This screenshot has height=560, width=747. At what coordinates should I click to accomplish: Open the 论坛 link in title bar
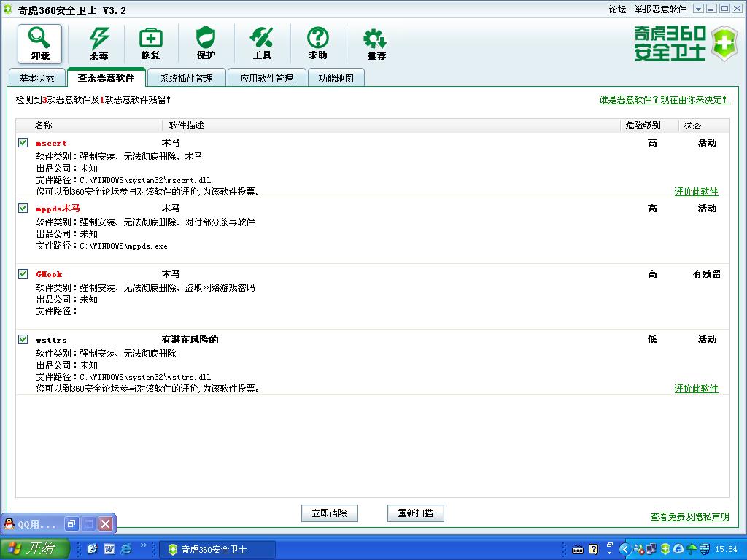coord(617,9)
